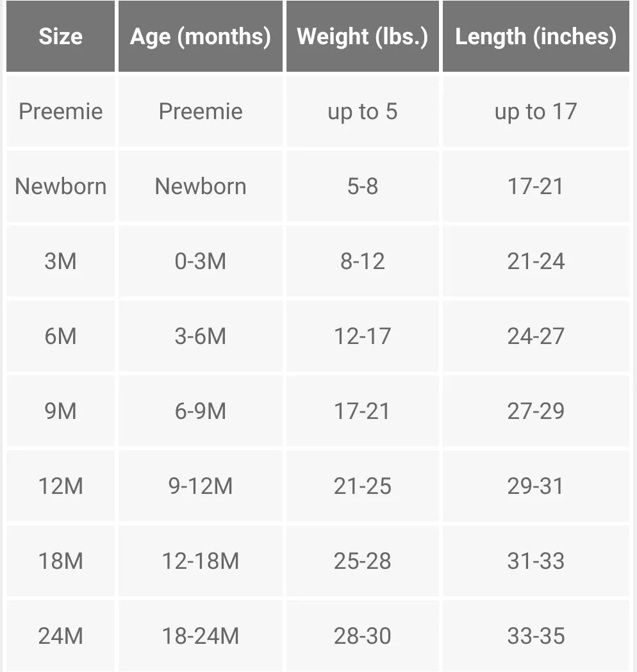Click the 'up to 17' length cell
Viewport: 637px width, 672px height.
click(x=536, y=111)
